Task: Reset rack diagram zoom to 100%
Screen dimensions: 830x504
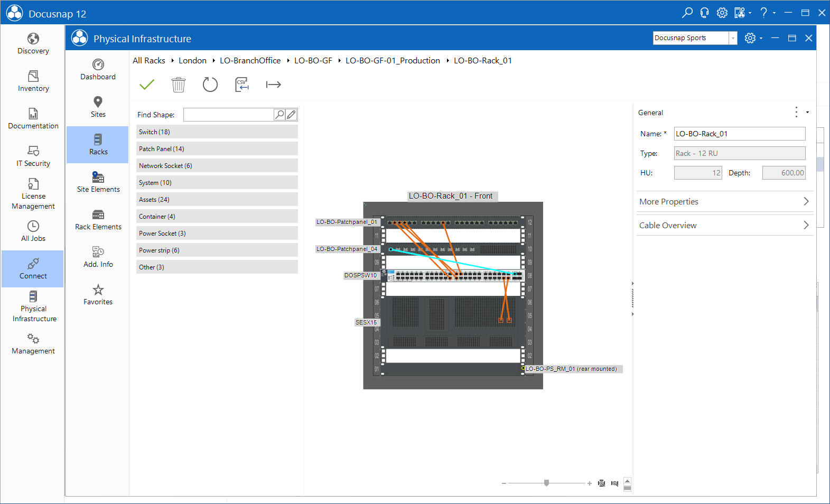Action: click(614, 483)
